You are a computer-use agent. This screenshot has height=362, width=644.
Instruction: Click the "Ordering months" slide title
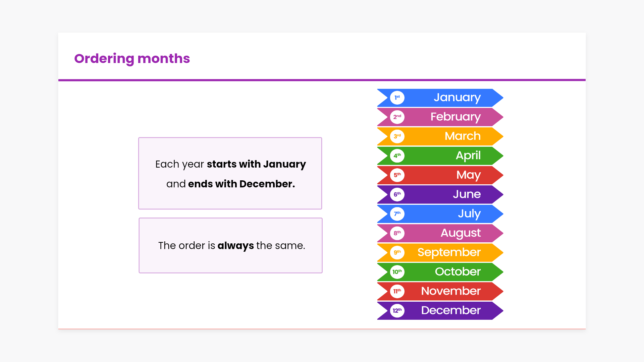[x=132, y=59]
